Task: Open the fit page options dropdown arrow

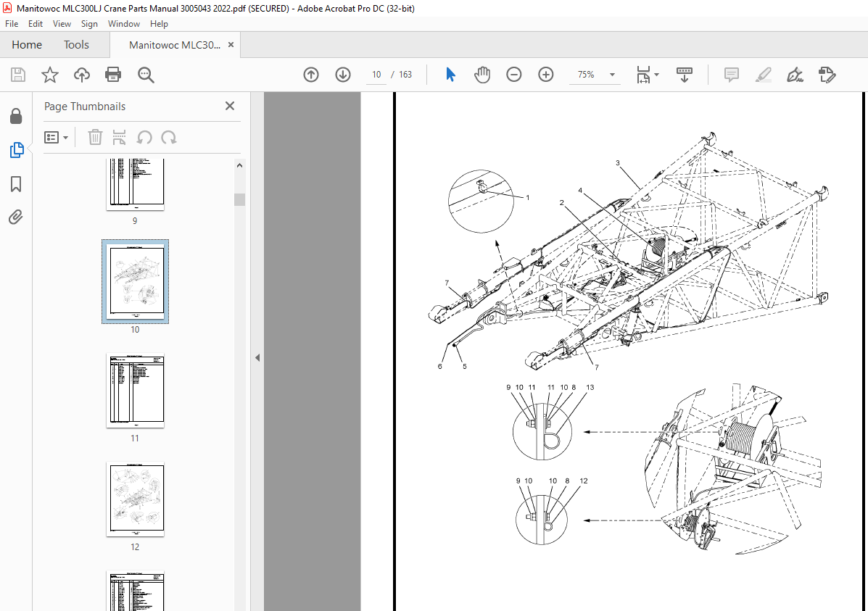Action: point(657,75)
